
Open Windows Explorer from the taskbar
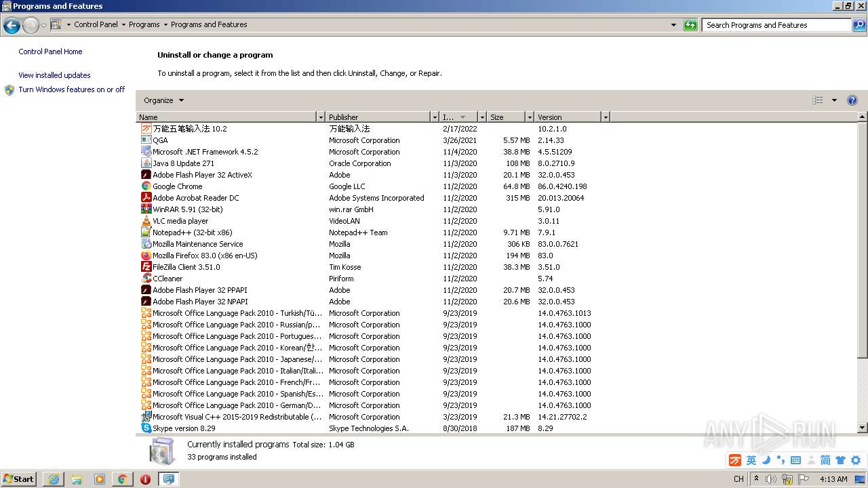tap(77, 479)
